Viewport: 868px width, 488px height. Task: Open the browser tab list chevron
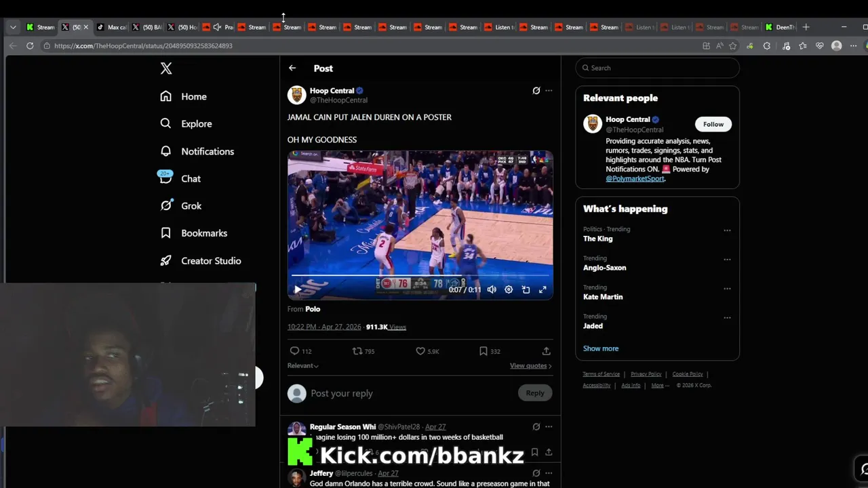(13, 27)
